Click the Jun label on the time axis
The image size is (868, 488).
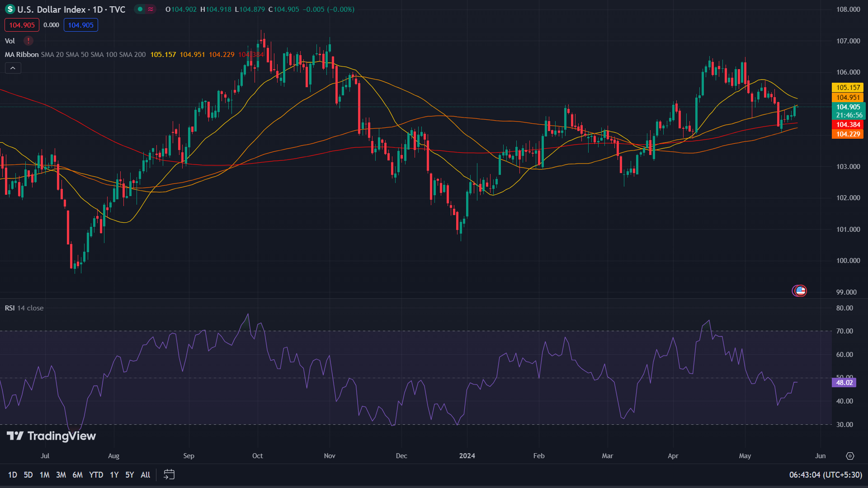pyautogui.click(x=821, y=456)
